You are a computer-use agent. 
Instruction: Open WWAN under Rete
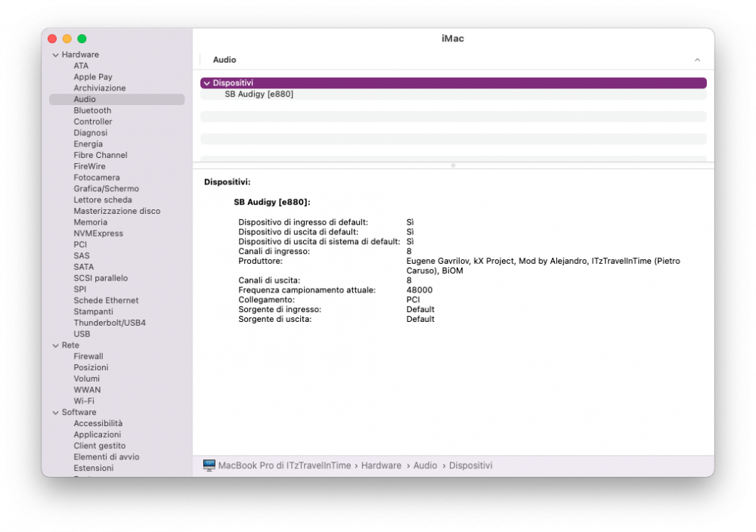[x=87, y=389]
